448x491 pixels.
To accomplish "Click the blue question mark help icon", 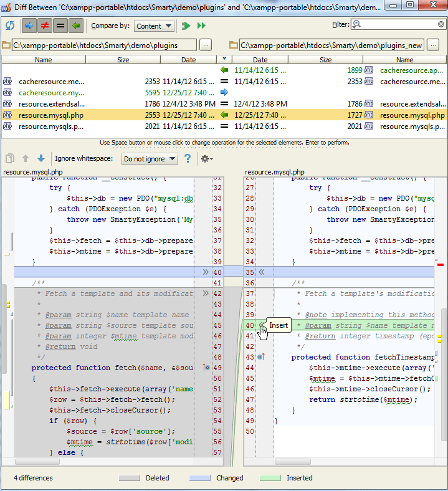I will click(x=188, y=158).
